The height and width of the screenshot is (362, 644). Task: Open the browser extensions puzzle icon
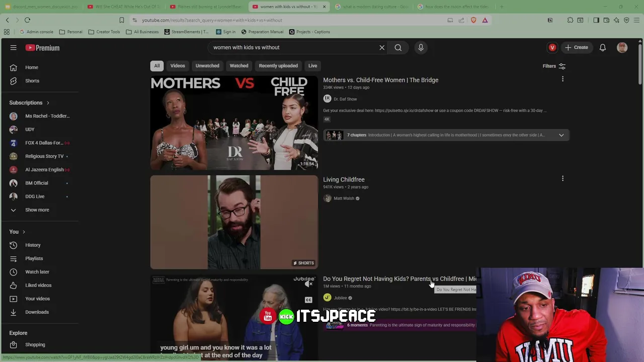(570, 20)
